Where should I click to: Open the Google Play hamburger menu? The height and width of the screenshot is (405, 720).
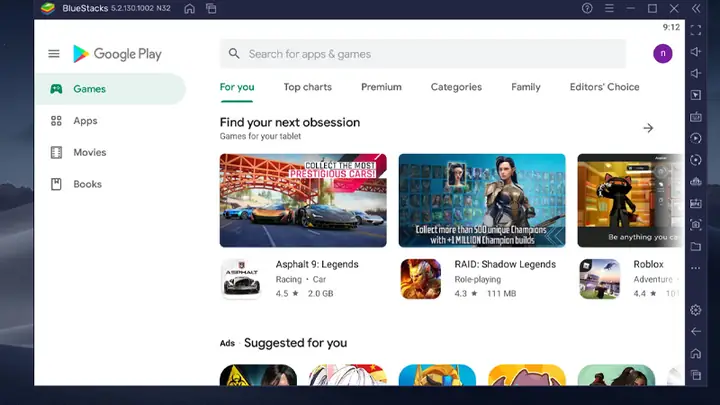[x=54, y=54]
